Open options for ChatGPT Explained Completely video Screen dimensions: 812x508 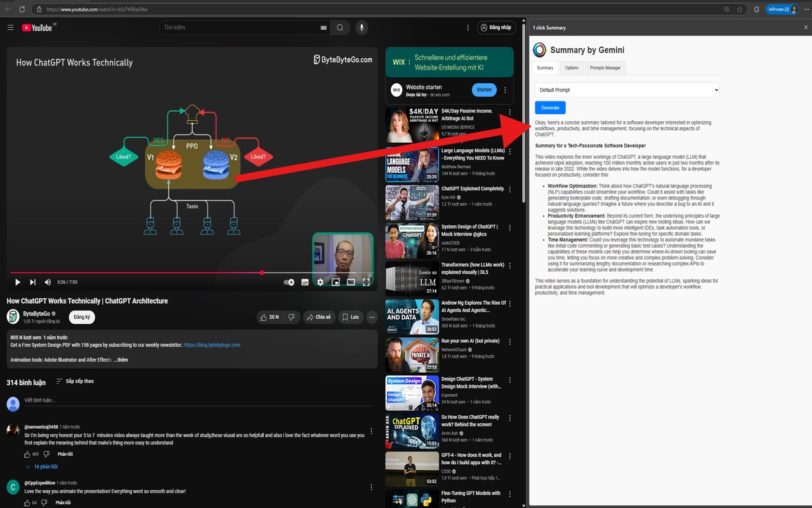pyautogui.click(x=509, y=189)
